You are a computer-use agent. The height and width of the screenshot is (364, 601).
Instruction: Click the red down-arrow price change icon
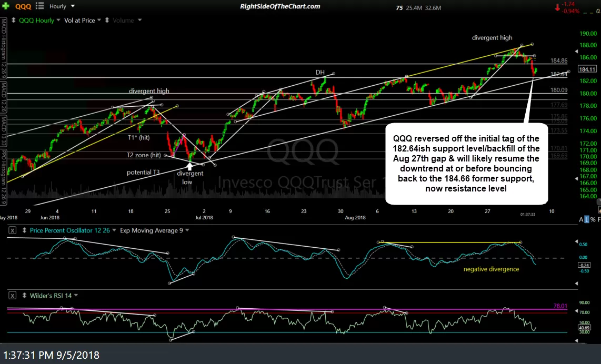[557, 7]
